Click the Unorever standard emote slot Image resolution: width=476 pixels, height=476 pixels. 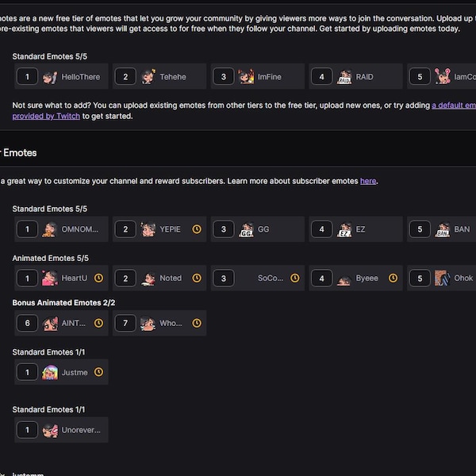click(61, 430)
